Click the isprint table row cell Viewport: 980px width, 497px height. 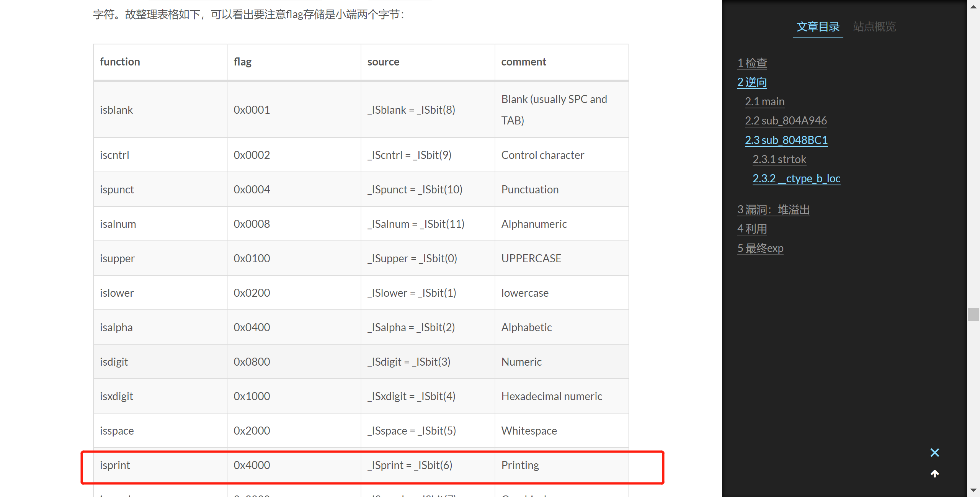tap(115, 465)
